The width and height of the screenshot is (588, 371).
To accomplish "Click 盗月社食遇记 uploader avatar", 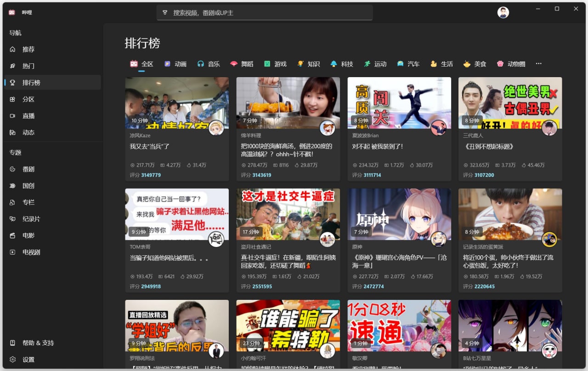I will (328, 240).
